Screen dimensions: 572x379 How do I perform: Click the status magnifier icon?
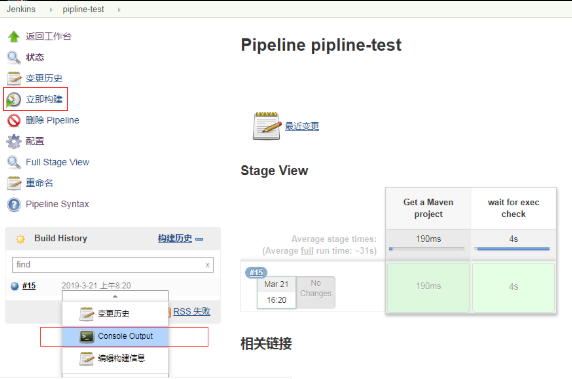14,57
